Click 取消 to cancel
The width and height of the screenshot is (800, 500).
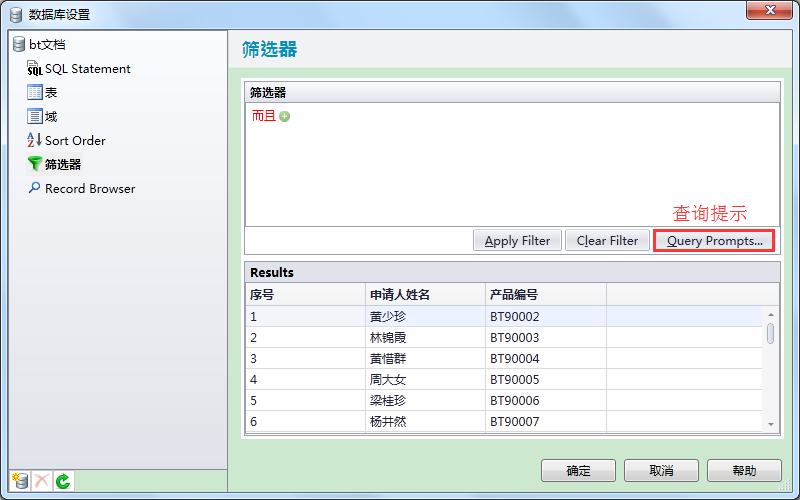coord(661,470)
